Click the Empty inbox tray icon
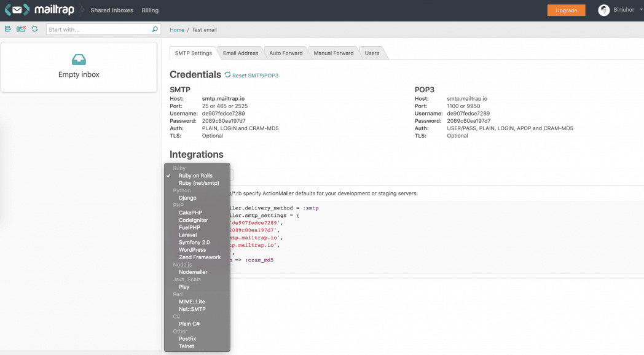Image resolution: width=644 pixels, height=355 pixels. click(79, 60)
